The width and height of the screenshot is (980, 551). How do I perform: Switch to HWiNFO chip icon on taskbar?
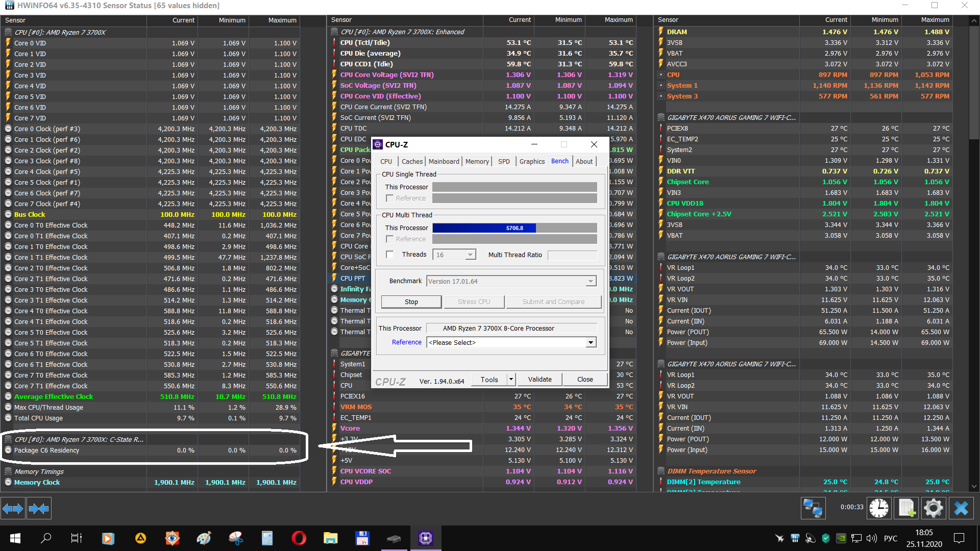click(x=394, y=538)
